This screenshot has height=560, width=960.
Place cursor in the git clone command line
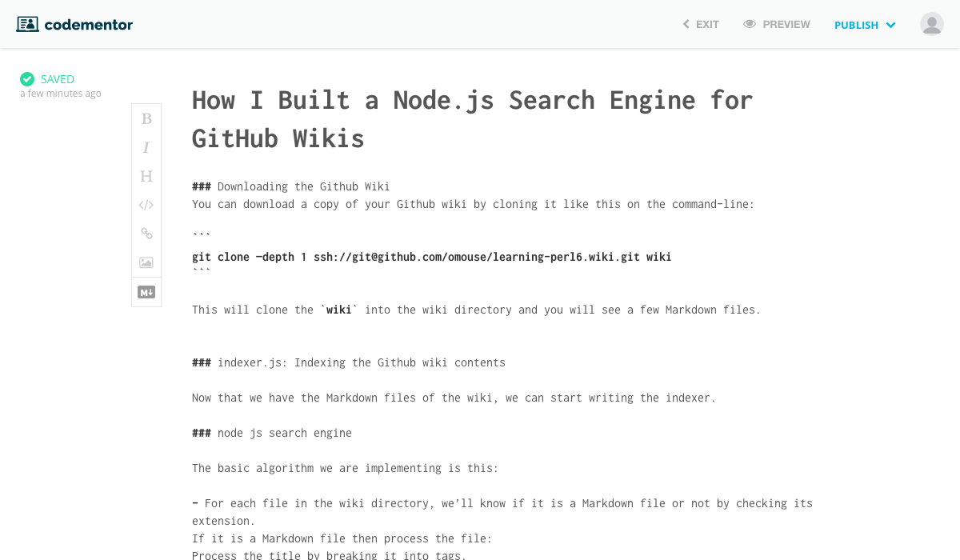432,257
